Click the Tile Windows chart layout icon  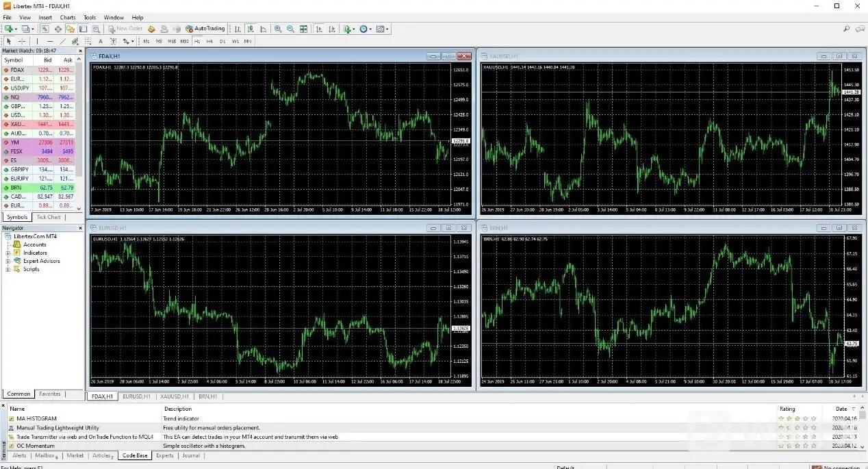[x=303, y=29]
